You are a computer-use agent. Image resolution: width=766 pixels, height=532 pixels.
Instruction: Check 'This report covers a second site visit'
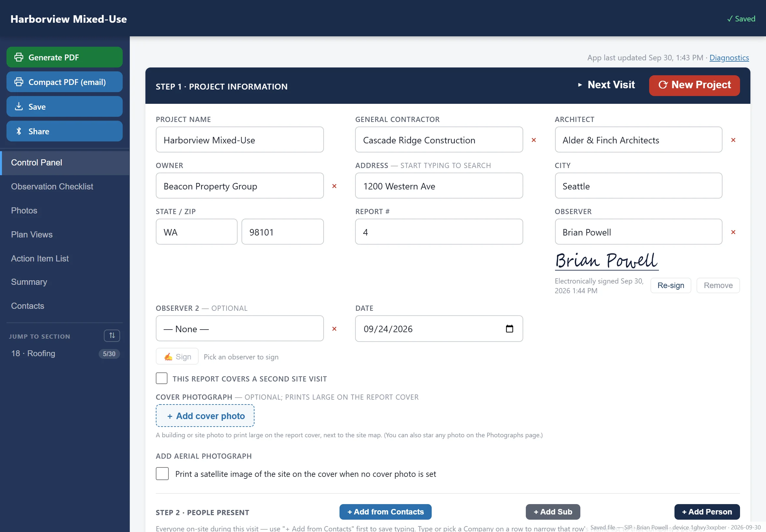click(162, 378)
